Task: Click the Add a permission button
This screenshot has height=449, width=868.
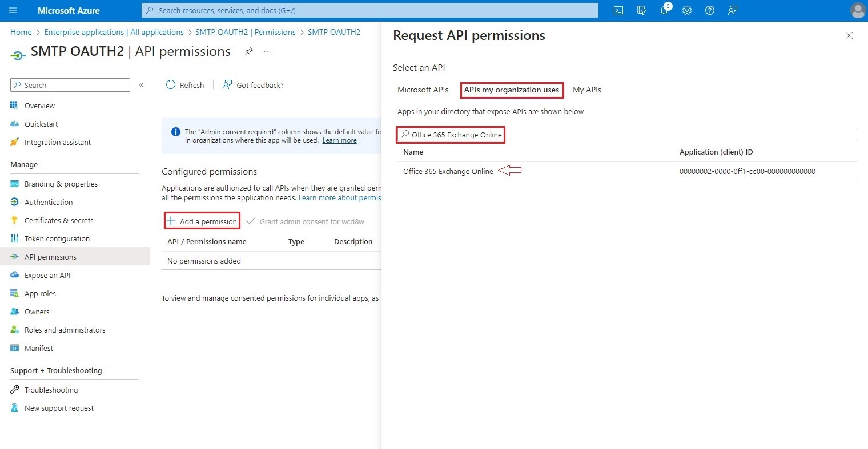Action: pos(202,221)
